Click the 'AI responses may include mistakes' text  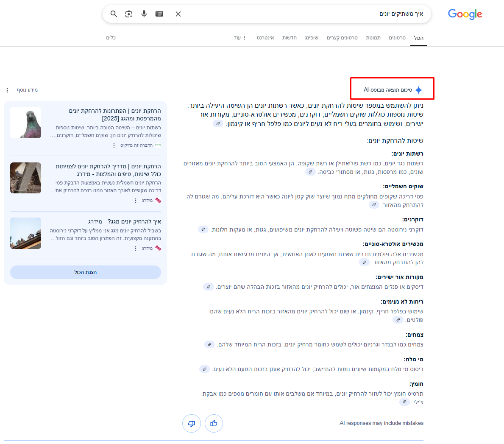click(381, 423)
